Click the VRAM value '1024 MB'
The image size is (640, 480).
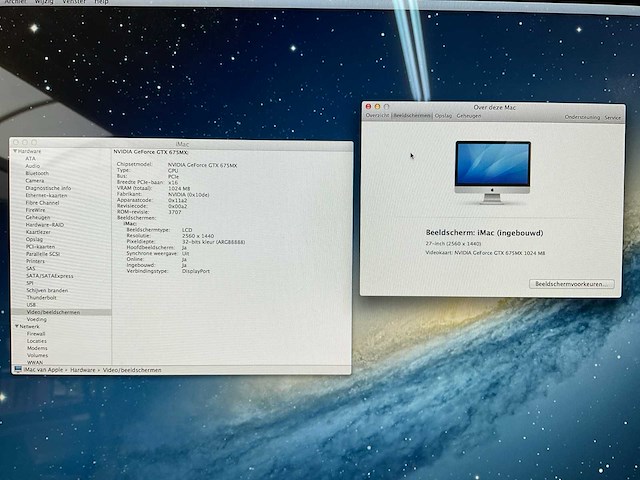click(x=179, y=189)
